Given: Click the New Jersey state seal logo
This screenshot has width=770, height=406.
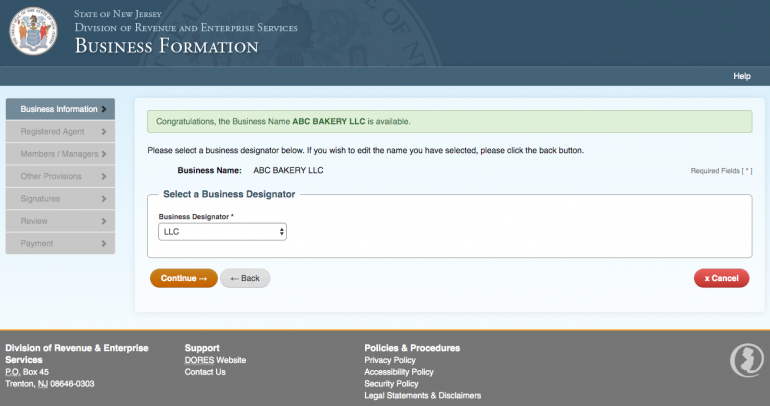Looking at the screenshot, I should [x=35, y=32].
